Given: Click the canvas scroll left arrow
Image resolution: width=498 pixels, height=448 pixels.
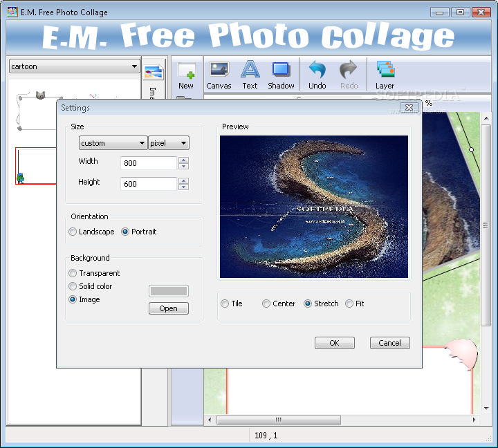Looking at the screenshot, I should coord(210,420).
